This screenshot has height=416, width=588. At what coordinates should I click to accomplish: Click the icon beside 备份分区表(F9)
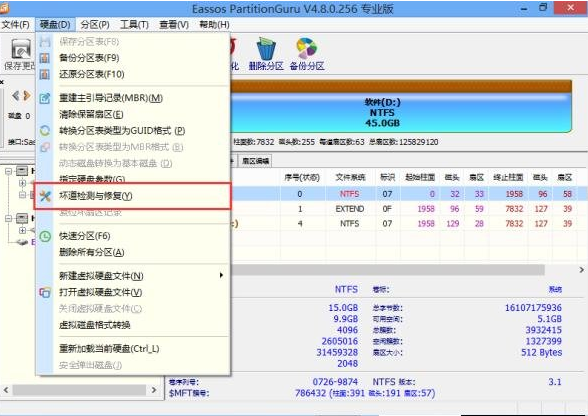click(x=45, y=58)
